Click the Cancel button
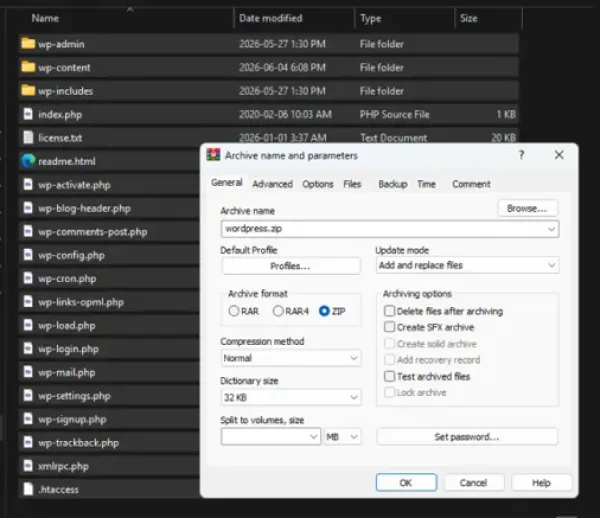600x518 pixels. tap(474, 482)
